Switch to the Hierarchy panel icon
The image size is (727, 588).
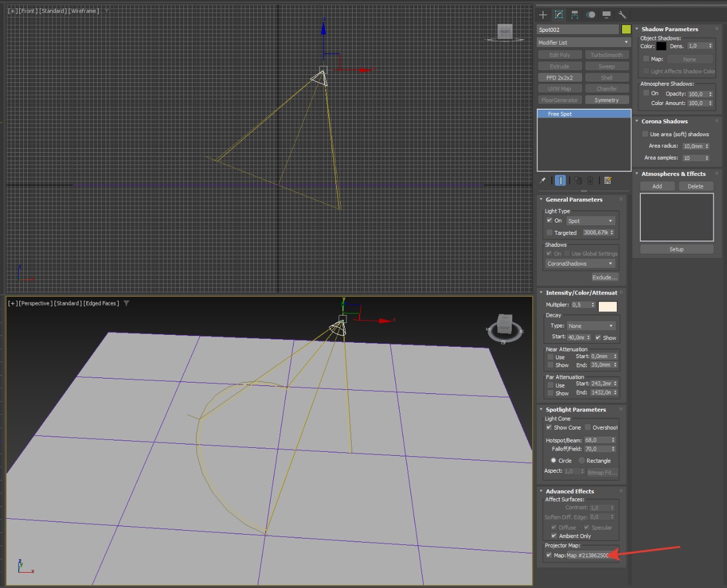[x=575, y=15]
